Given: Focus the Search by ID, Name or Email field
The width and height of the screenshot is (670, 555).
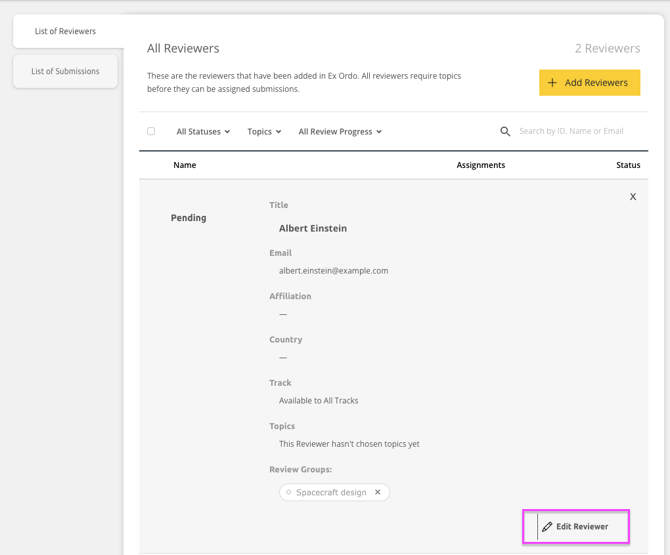Looking at the screenshot, I should click(x=575, y=131).
